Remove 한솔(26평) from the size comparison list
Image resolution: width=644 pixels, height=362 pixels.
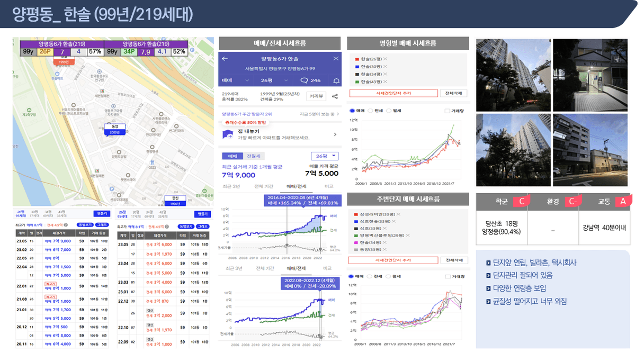coord(385,59)
